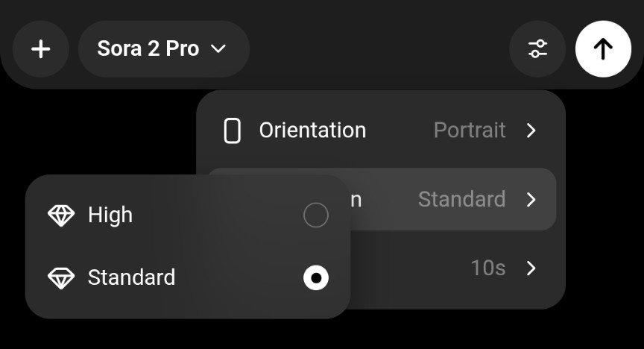Image resolution: width=644 pixels, height=349 pixels.
Task: Expand the Orientation chevron arrow
Action: point(531,131)
